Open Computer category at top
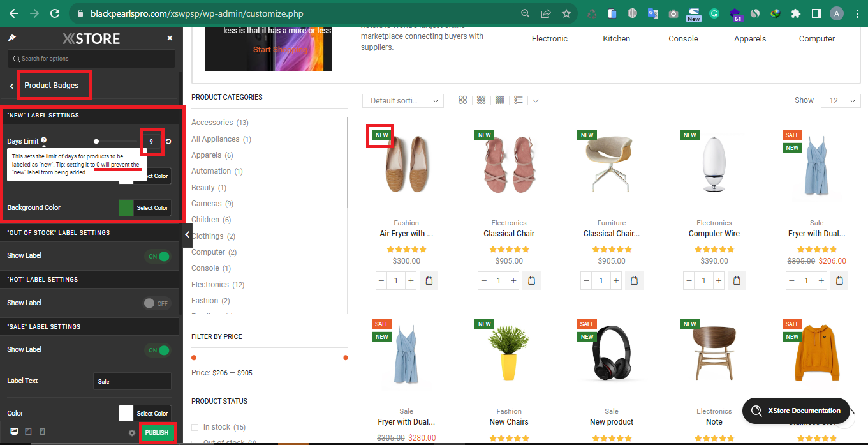The height and width of the screenshot is (445, 868). 817,38
